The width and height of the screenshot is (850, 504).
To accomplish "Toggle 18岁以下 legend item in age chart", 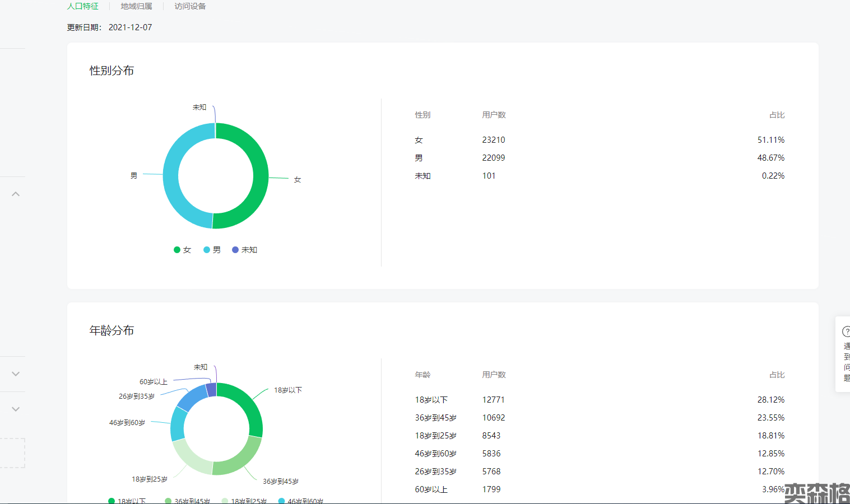I will tap(127, 501).
